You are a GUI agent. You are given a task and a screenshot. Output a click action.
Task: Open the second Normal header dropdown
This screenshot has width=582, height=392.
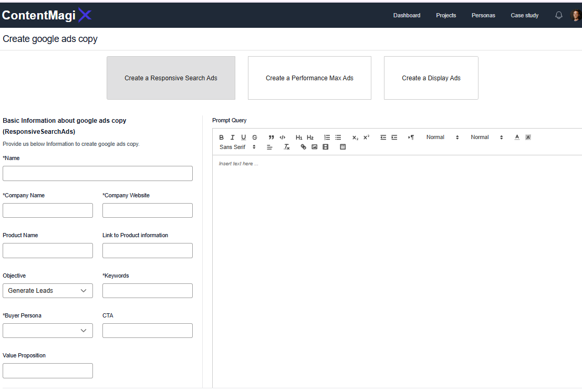point(487,137)
